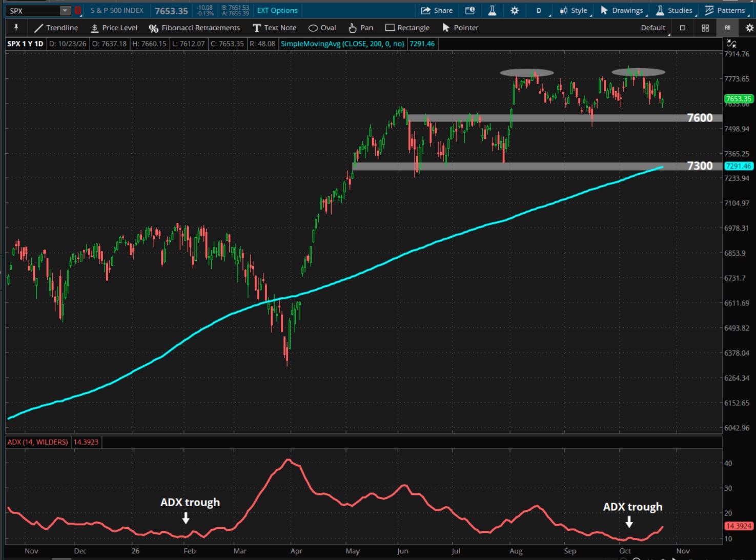
Task: Click the 7300 price level label
Action: 700,166
